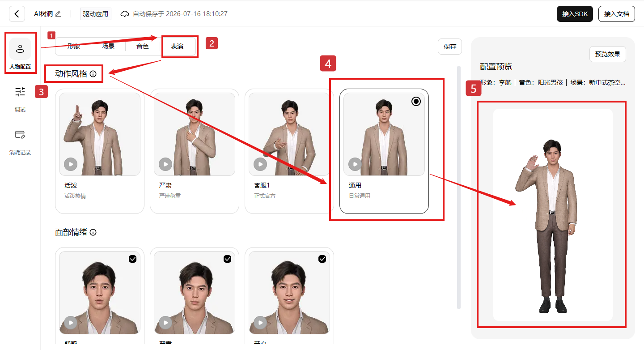Click the smiling face emotion portrait
This screenshot has width=644, height=350.
tap(289, 292)
